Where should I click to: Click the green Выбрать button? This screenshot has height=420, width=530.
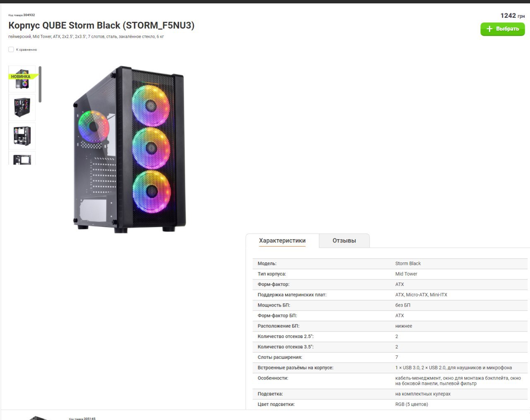(x=502, y=29)
